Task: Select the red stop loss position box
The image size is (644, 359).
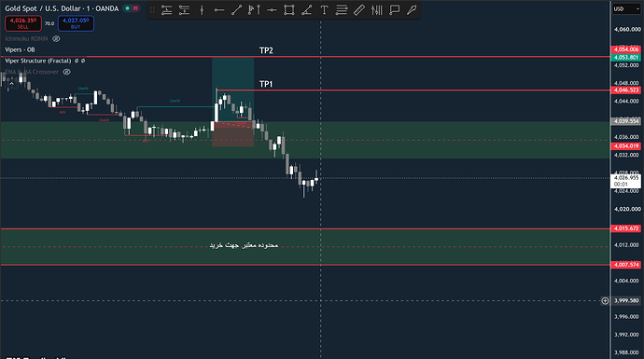Action: 233,134
